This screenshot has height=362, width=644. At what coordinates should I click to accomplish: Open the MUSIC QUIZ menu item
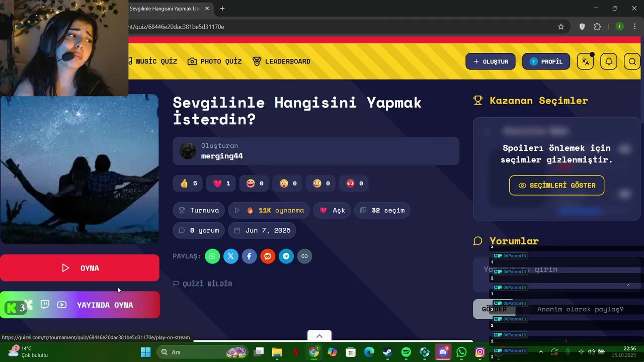point(152,61)
